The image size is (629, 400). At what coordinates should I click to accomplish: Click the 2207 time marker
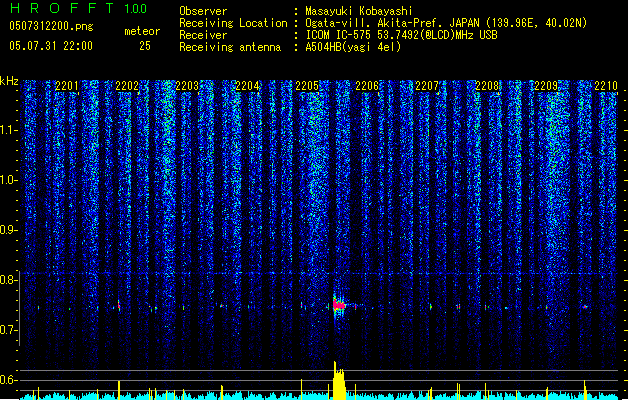tap(427, 86)
